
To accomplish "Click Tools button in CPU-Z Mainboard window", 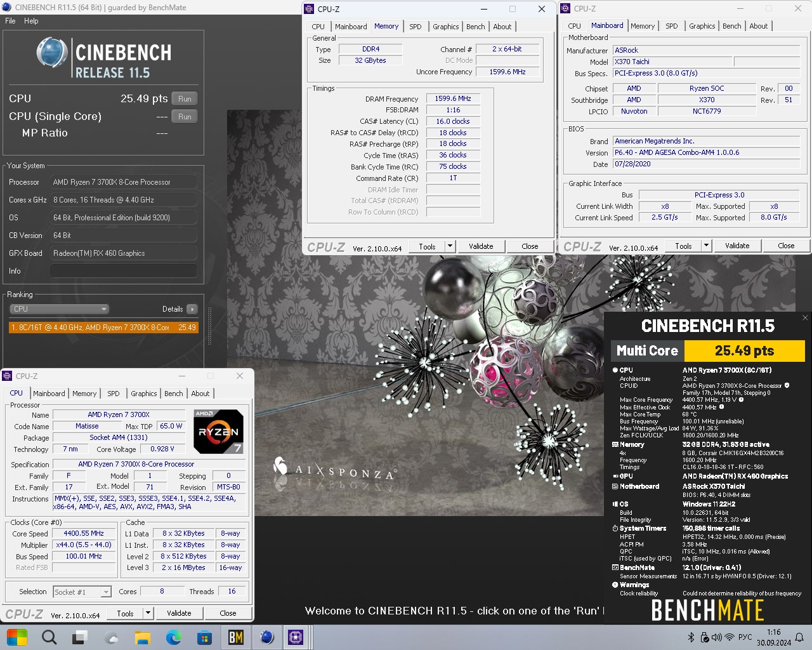I will coord(684,246).
